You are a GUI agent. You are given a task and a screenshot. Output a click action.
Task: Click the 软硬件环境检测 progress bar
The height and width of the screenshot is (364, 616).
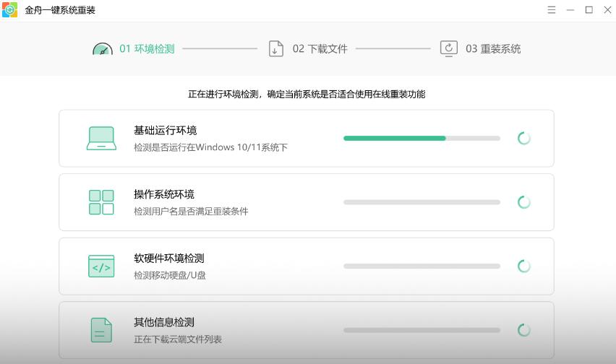(422, 266)
